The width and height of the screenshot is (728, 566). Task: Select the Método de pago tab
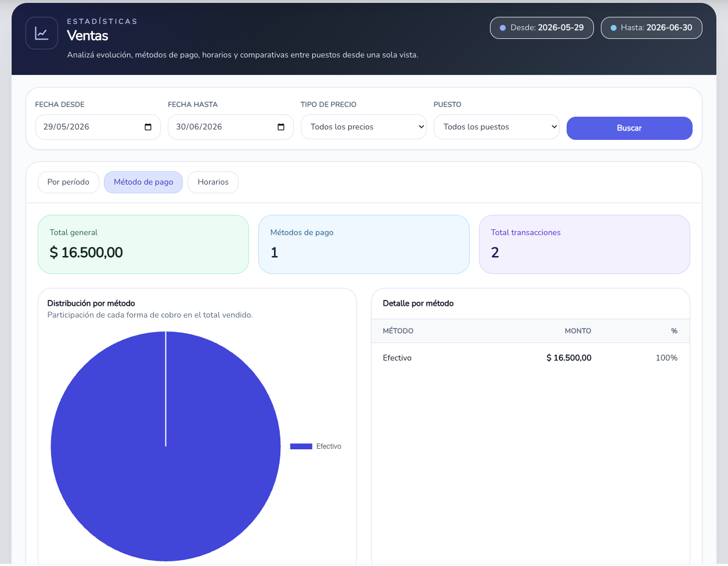point(143,182)
